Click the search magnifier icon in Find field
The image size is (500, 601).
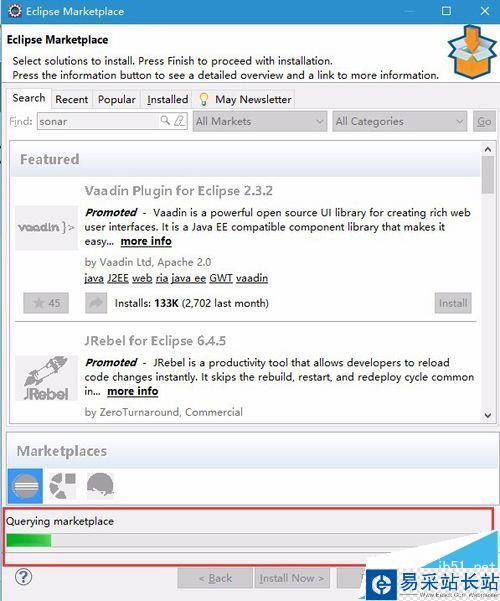[165, 121]
